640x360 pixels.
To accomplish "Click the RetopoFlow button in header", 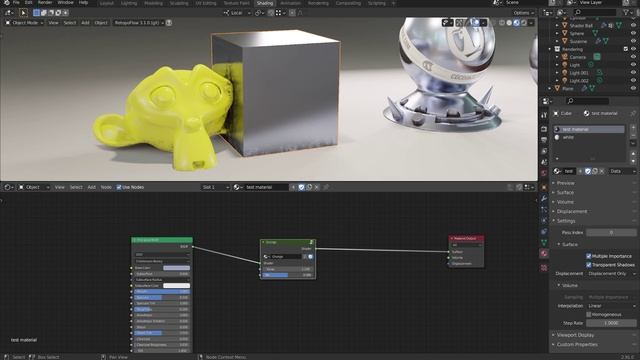I will point(139,23).
